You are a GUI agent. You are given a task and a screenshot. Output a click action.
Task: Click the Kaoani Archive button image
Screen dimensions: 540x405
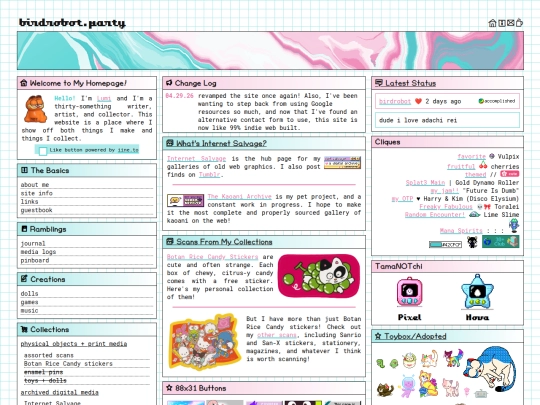185,200
